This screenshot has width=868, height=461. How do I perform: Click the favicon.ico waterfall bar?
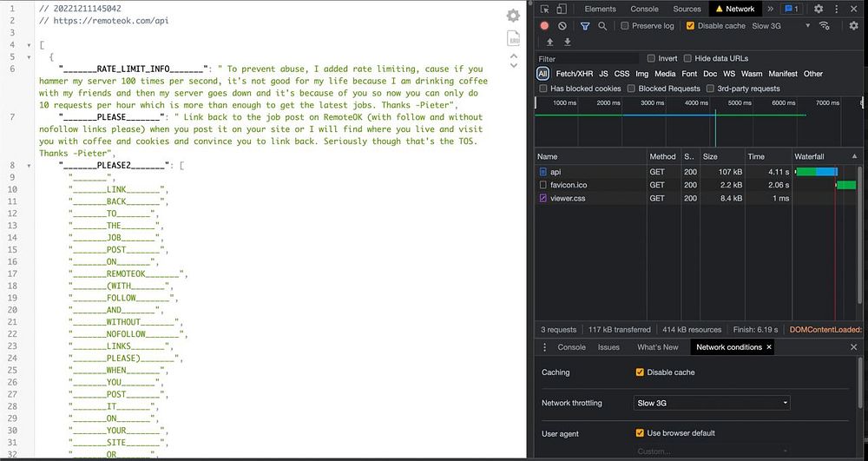tap(845, 185)
